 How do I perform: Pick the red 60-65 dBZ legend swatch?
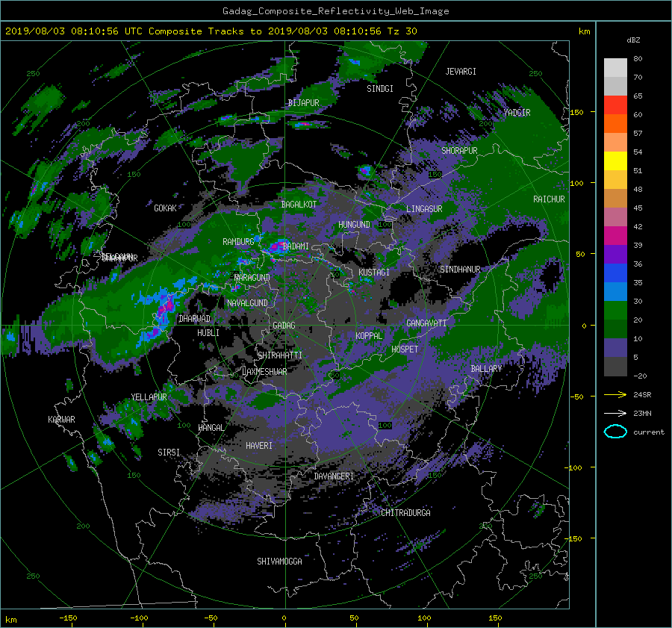[x=615, y=105]
